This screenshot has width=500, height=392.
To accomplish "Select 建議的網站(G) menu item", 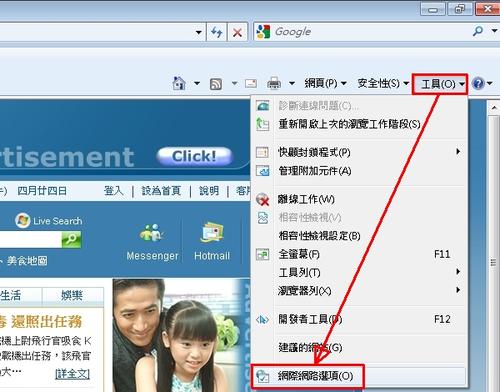I will pyautogui.click(x=359, y=348).
